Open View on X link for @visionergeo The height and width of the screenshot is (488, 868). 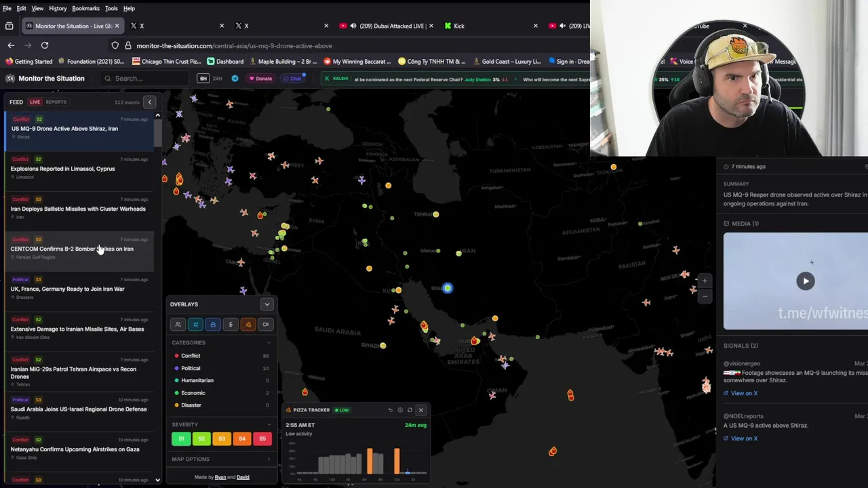(x=741, y=393)
